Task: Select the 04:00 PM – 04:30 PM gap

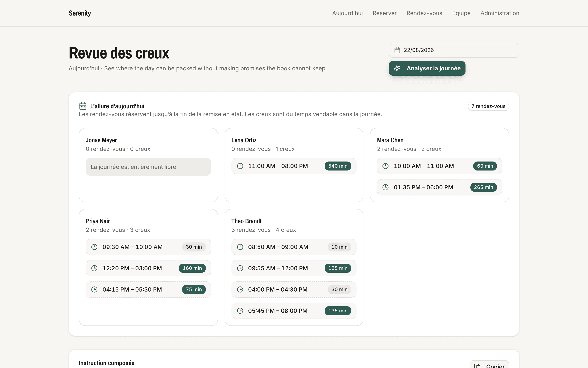Action: pyautogui.click(x=294, y=289)
